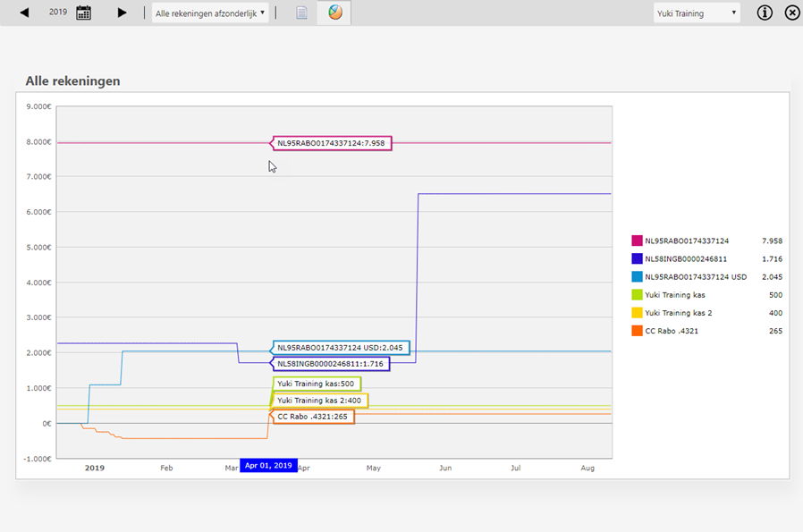Expand 'Alle rekeningen afzonderlijk' dropdown
The width and height of the screenshot is (803, 532).
click(210, 13)
